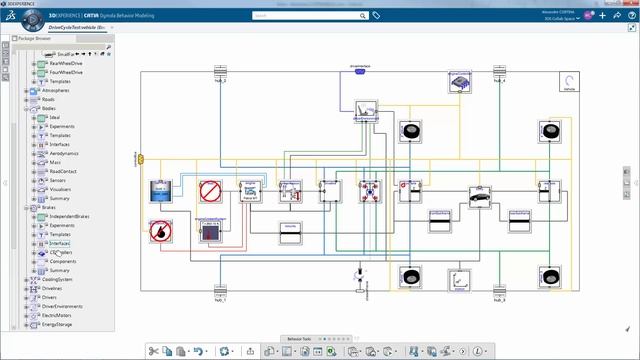Select Components under Brakes
The width and height of the screenshot is (640, 360).
click(63, 261)
